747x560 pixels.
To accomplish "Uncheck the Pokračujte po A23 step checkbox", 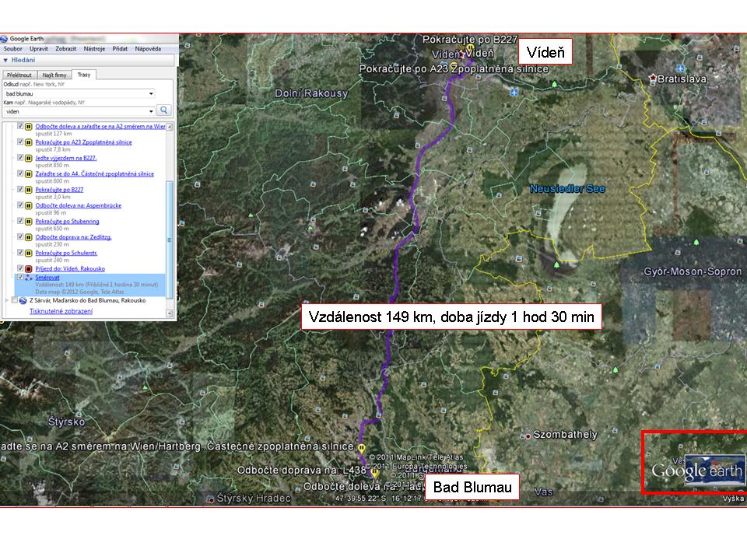I will (20, 142).
